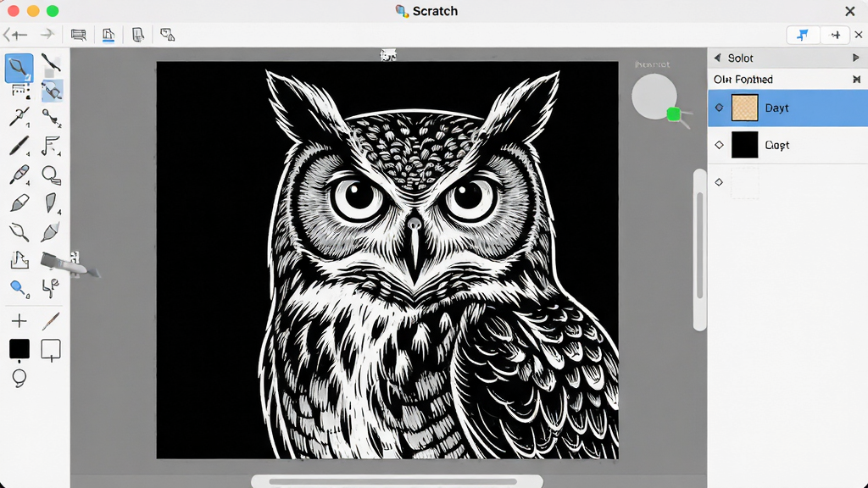The width and height of the screenshot is (868, 488).
Task: Click the overlapping shapes icon in the top toolbar
Action: pos(167,35)
